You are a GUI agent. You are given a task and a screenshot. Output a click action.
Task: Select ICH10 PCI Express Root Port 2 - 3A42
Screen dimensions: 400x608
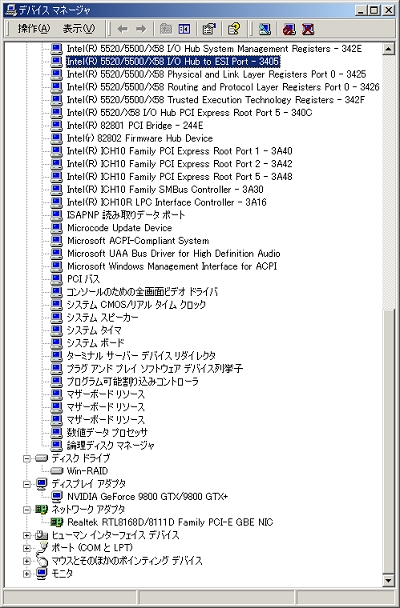click(179, 164)
